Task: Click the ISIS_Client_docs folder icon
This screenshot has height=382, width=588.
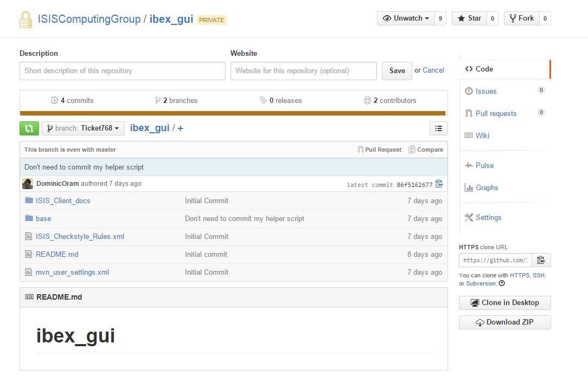Action: (29, 200)
